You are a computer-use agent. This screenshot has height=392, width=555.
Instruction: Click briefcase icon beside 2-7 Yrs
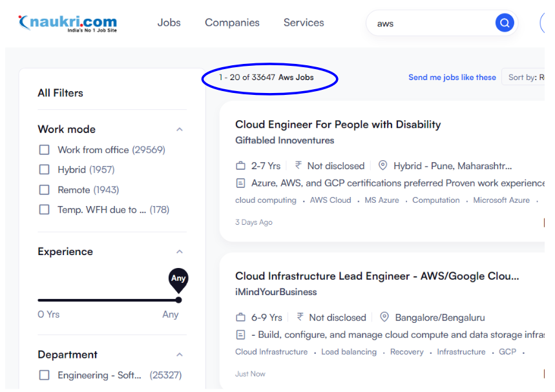(x=240, y=165)
